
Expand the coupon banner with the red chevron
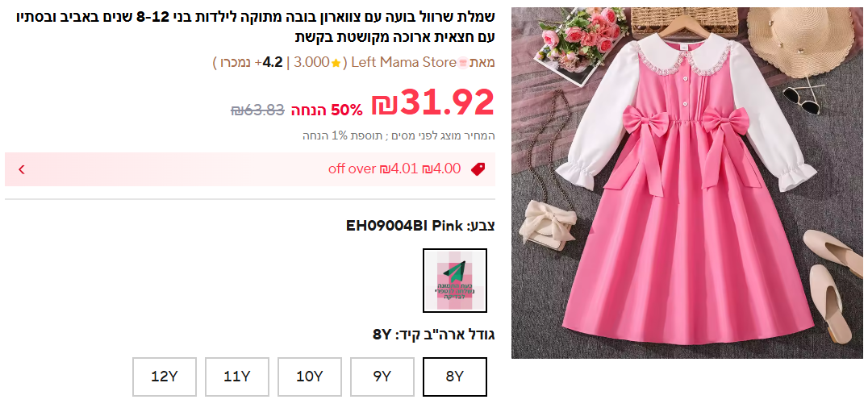point(22,169)
